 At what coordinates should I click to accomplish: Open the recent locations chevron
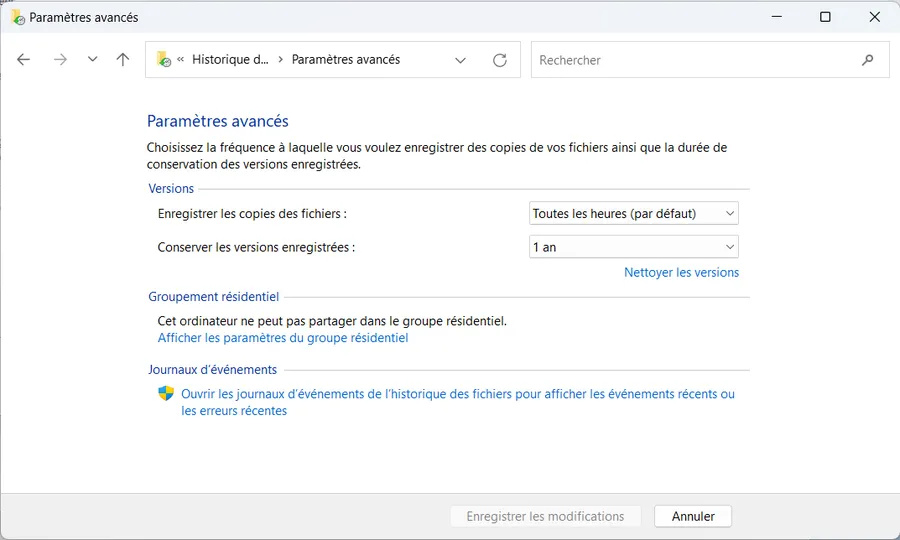[92, 59]
